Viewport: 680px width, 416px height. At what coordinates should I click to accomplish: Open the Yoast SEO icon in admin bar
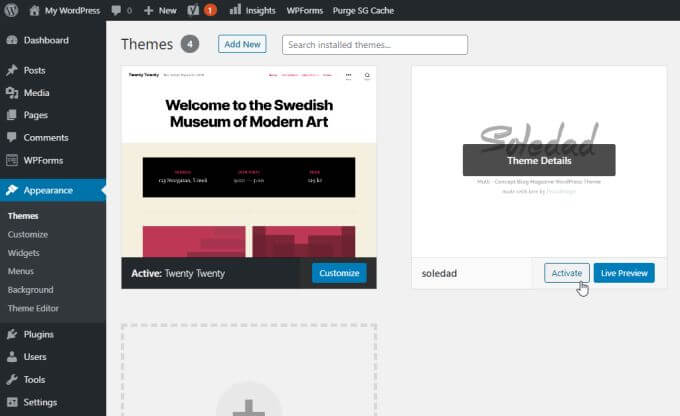click(x=193, y=10)
